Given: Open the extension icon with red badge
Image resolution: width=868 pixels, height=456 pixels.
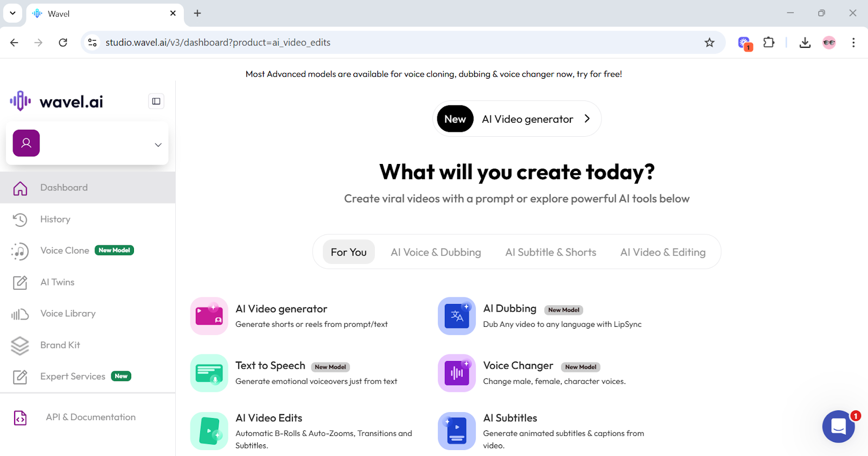Looking at the screenshot, I should pos(745,43).
